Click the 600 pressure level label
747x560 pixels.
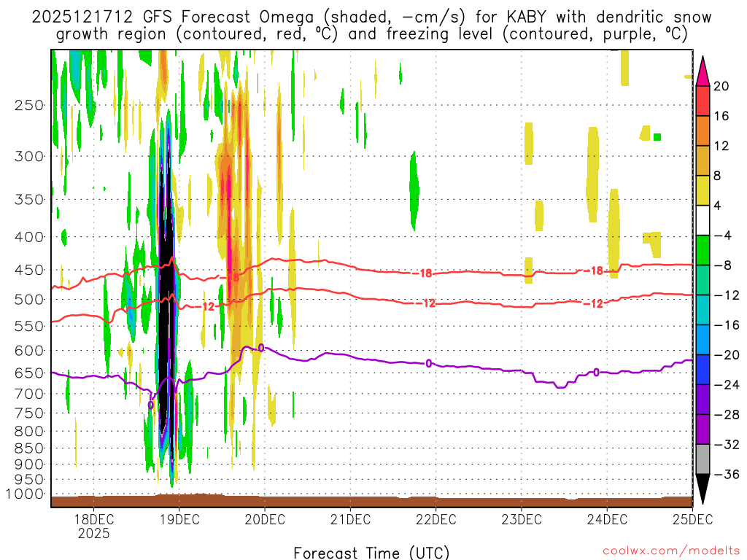pyautogui.click(x=29, y=351)
